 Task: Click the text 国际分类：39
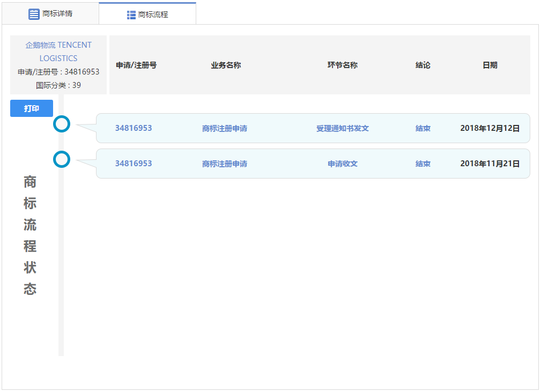pos(58,85)
